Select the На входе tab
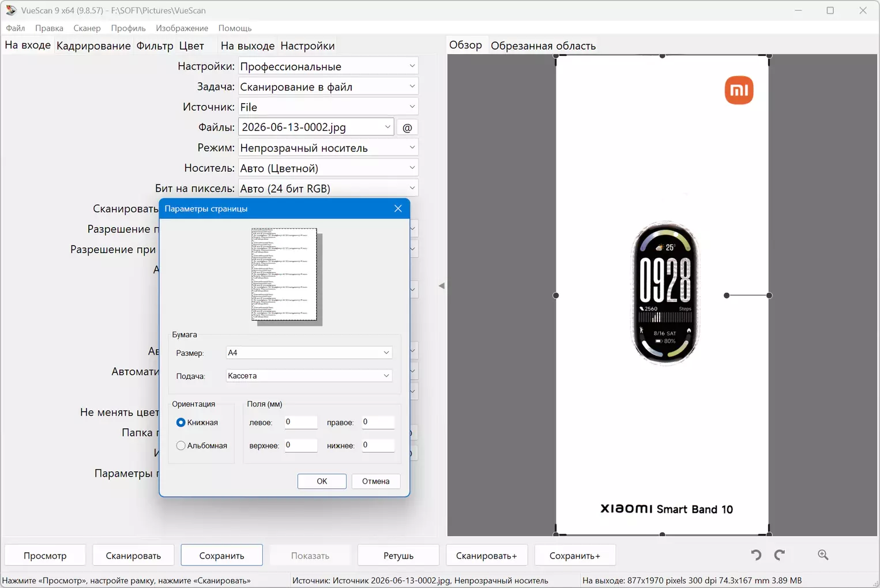 [x=28, y=45]
